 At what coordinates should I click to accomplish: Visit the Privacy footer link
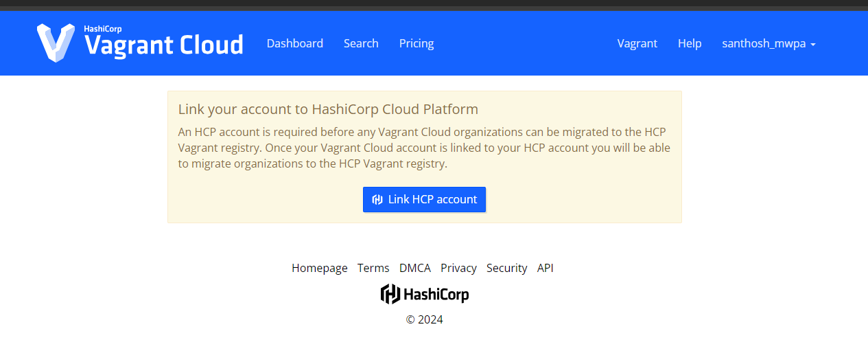coord(458,268)
